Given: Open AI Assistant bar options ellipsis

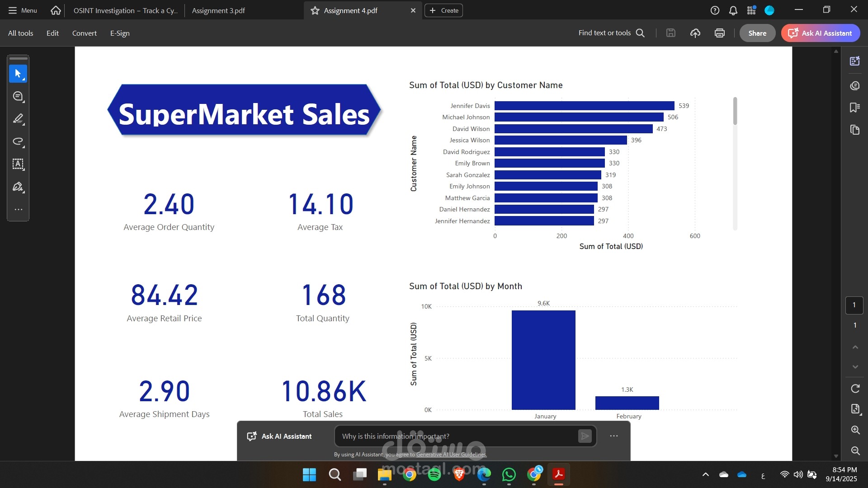Looking at the screenshot, I should (x=613, y=436).
